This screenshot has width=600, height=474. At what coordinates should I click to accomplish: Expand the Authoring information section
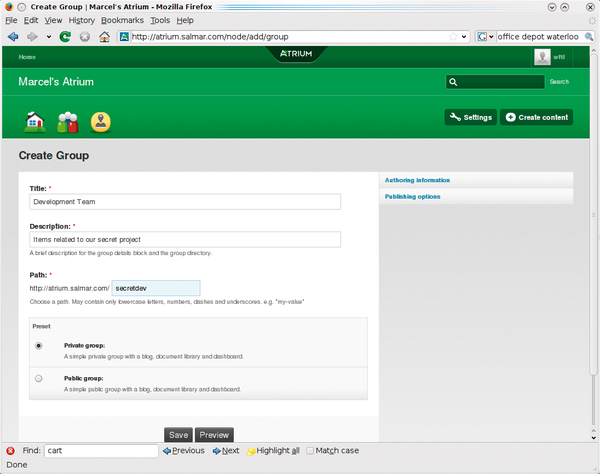click(x=419, y=180)
